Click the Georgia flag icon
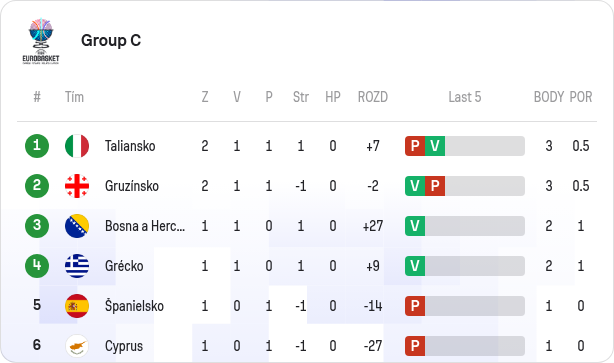The height and width of the screenshot is (363, 614). point(77,186)
